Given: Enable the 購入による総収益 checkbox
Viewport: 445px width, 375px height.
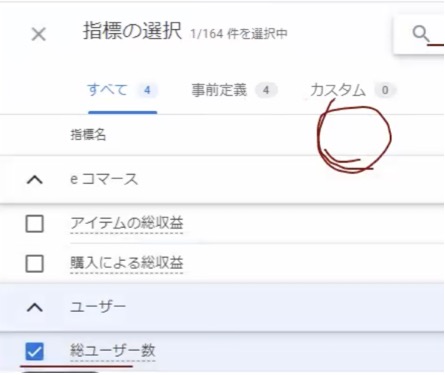Looking at the screenshot, I should coord(34,263).
